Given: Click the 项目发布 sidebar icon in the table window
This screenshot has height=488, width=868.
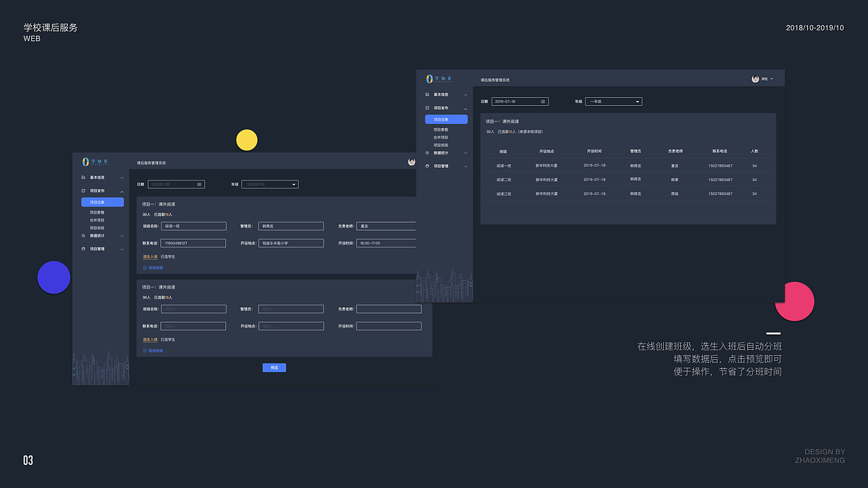Looking at the screenshot, I should 427,108.
